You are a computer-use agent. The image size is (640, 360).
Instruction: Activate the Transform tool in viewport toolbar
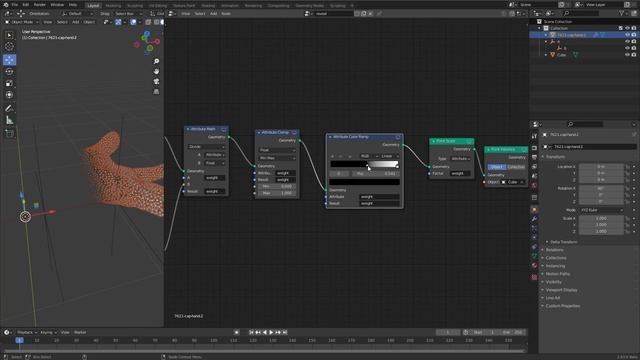click(9, 95)
